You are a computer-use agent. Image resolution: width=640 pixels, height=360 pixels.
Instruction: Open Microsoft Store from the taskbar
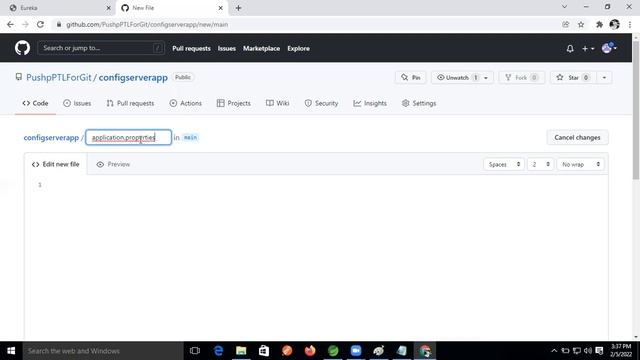click(x=264, y=351)
